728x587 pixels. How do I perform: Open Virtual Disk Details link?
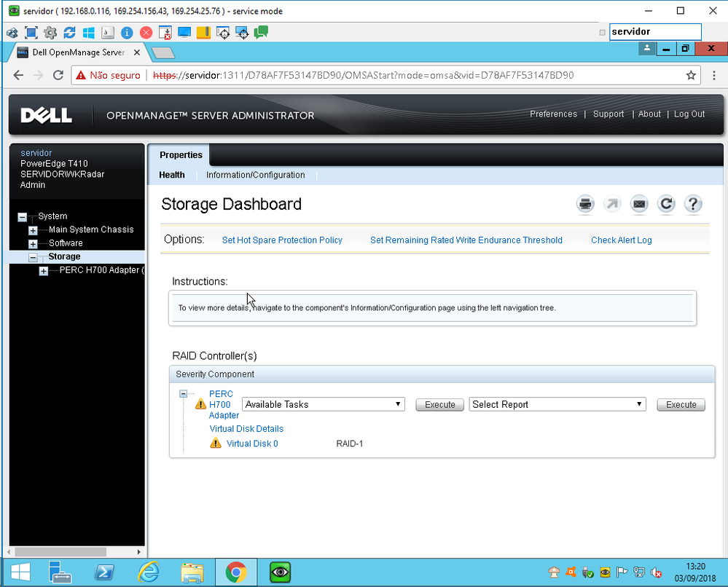pyautogui.click(x=246, y=429)
